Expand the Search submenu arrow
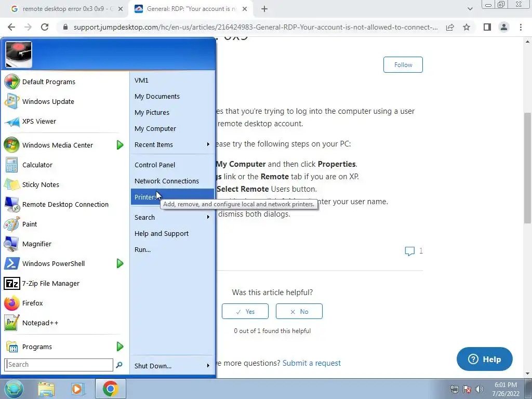The image size is (532, 399). (x=208, y=217)
